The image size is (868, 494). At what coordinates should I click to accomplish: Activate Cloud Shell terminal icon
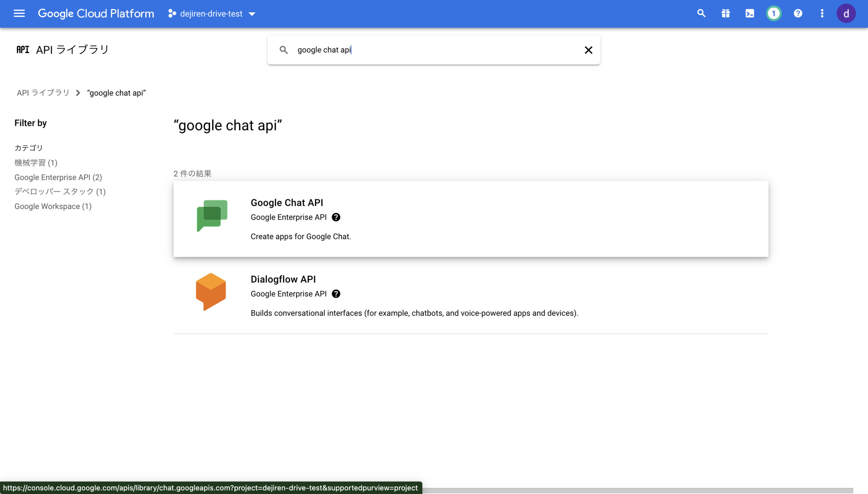click(x=750, y=14)
